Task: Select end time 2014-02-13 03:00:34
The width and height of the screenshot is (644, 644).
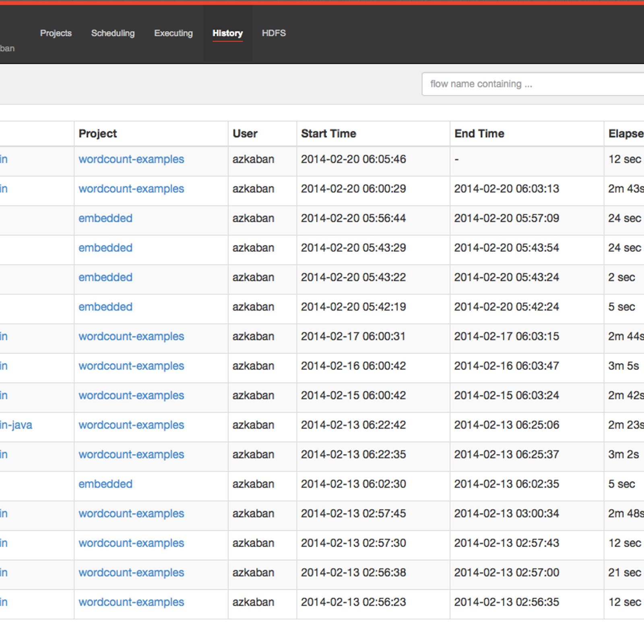Action: point(507,514)
